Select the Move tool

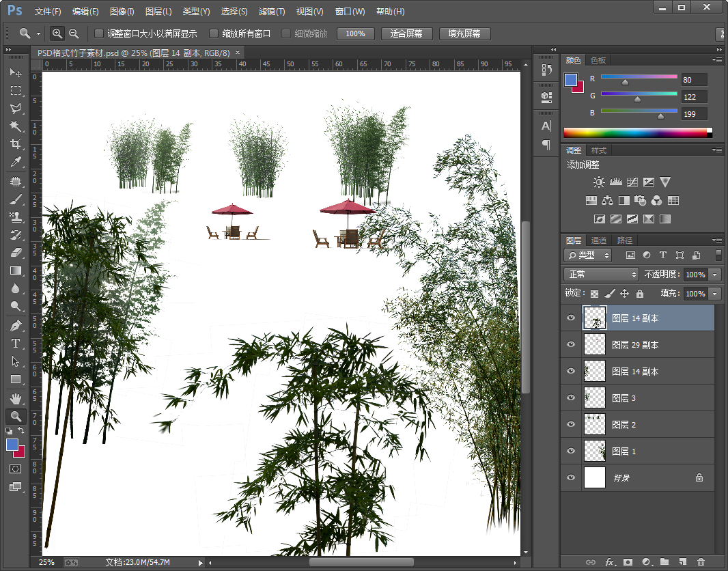(15, 73)
